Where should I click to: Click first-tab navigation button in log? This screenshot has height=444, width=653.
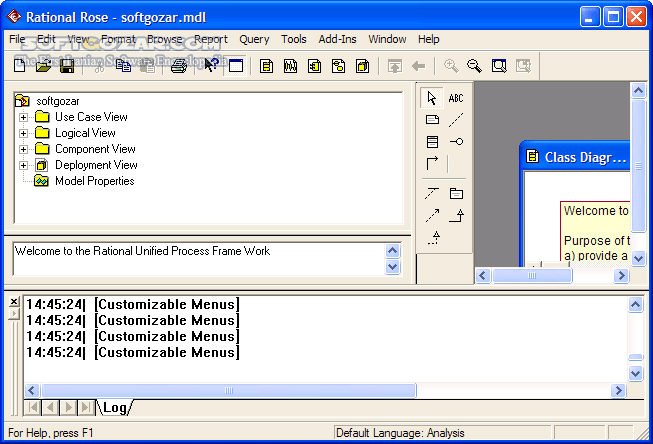(32, 407)
